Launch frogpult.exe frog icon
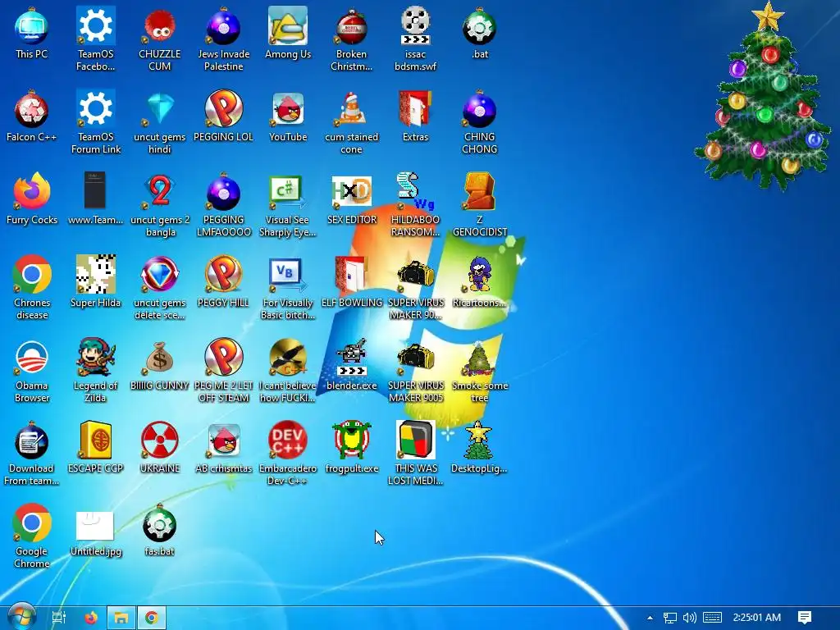Viewport: 840px width, 630px height. (x=351, y=441)
